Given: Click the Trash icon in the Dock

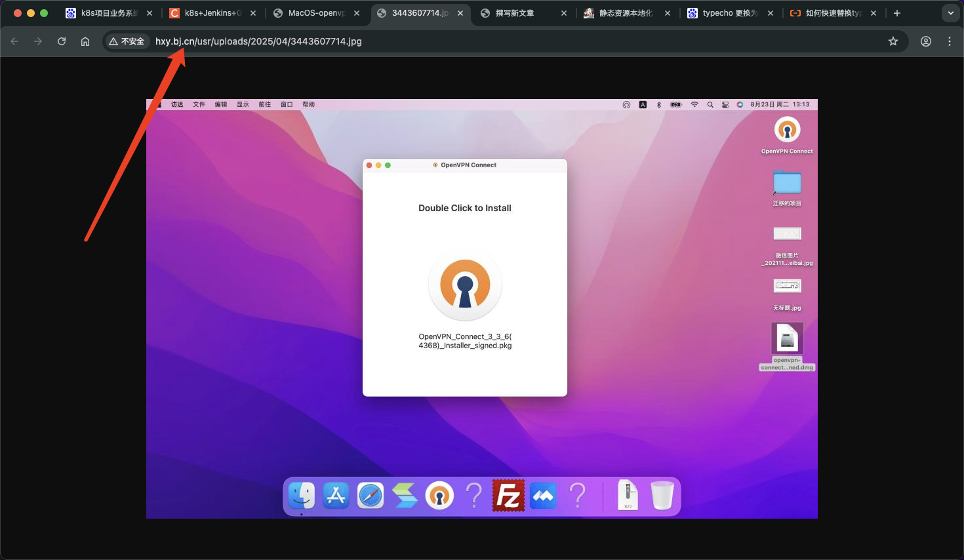Looking at the screenshot, I should (x=662, y=495).
